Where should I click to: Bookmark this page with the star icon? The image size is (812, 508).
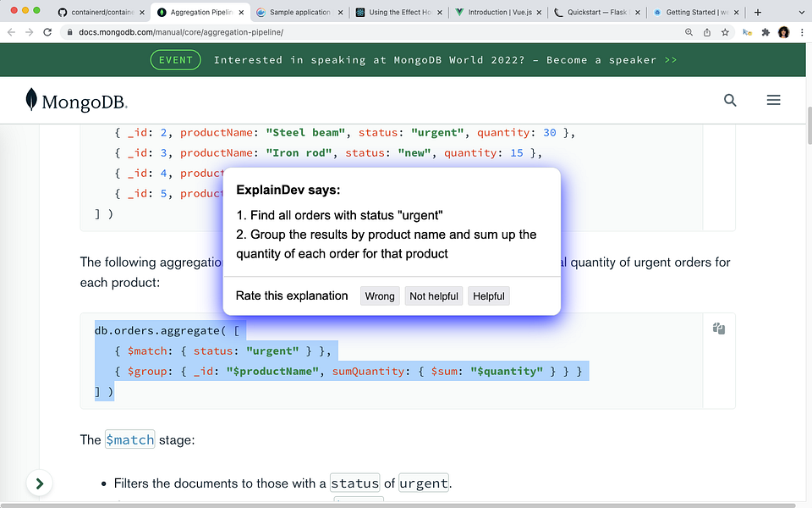725,32
